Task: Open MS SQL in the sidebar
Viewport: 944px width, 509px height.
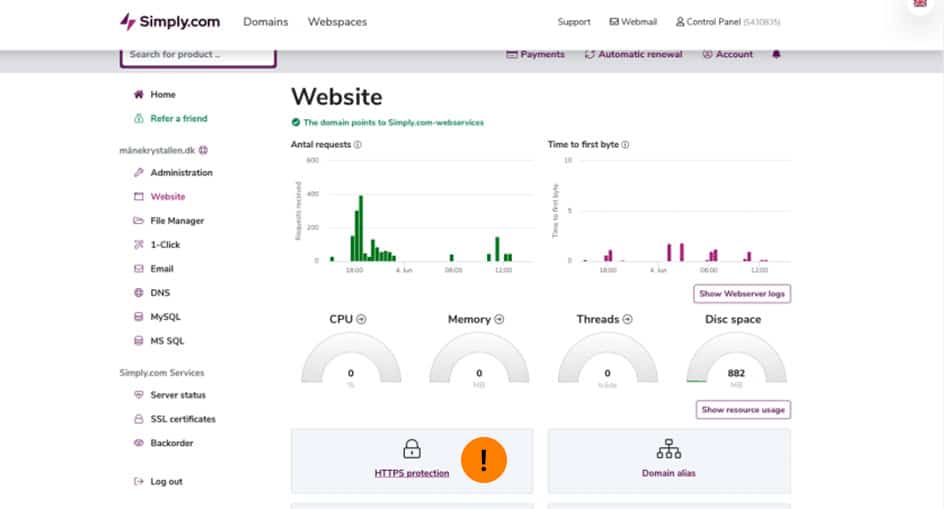Action: [x=167, y=341]
